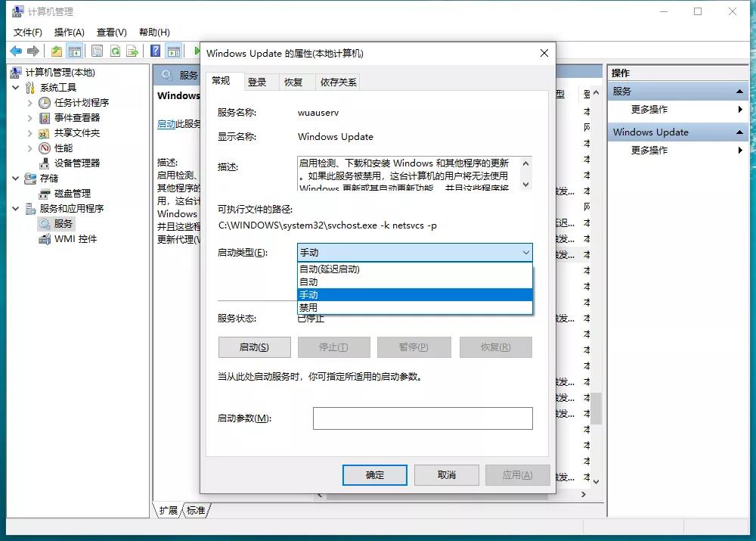756x541 pixels.
Task: Click the 启动参数(M) text field
Action: (x=423, y=418)
